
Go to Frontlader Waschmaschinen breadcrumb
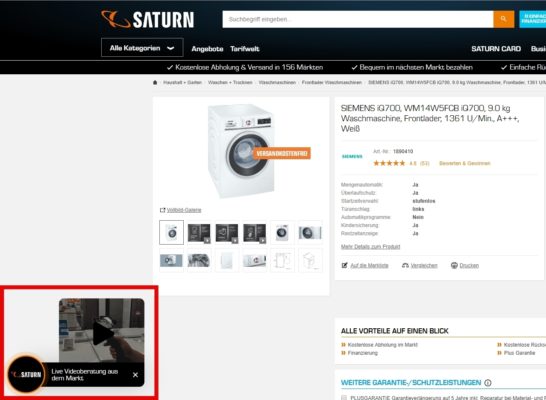coord(332,83)
